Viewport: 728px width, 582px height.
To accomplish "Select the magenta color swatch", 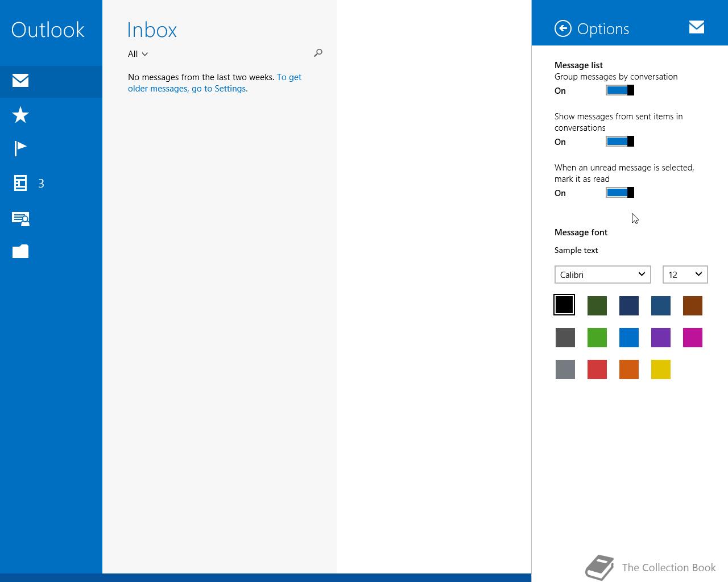I will click(693, 338).
